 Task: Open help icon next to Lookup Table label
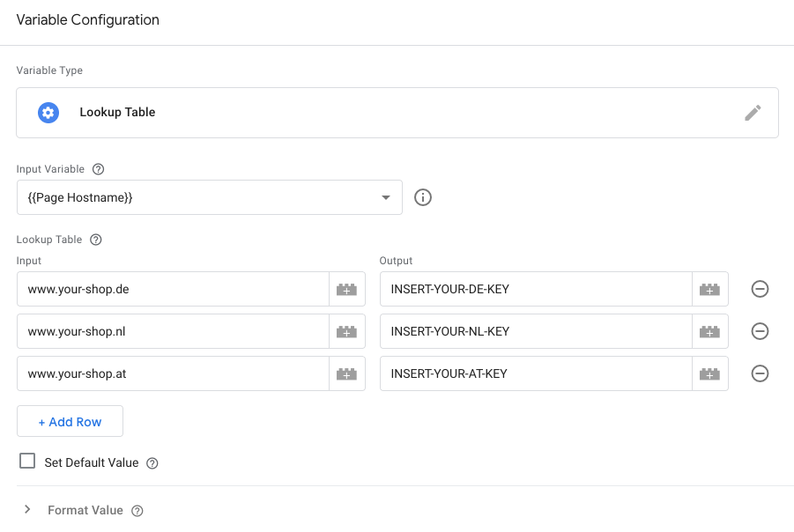(96, 240)
